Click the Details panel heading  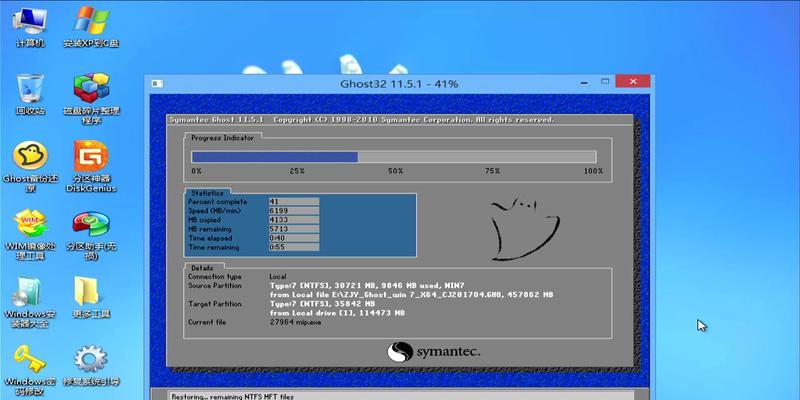[202, 268]
